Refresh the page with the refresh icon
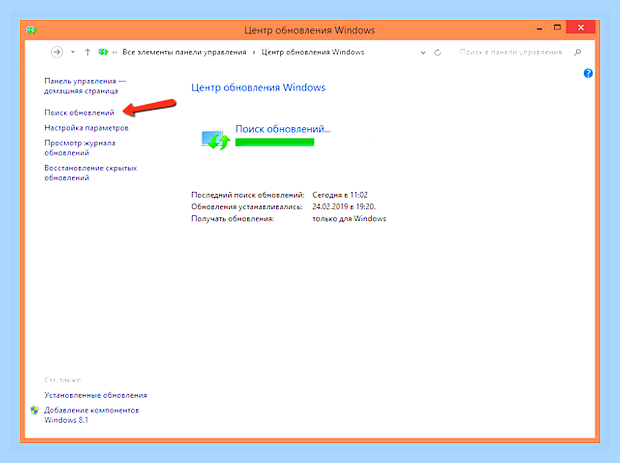Viewport: 620px width, 463px height. (437, 53)
